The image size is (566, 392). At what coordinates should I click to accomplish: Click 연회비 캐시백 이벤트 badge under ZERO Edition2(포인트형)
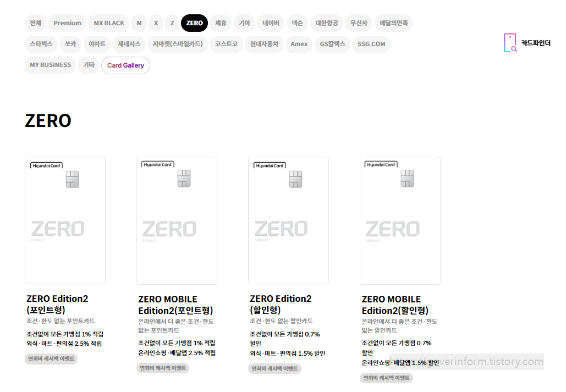[x=51, y=359]
